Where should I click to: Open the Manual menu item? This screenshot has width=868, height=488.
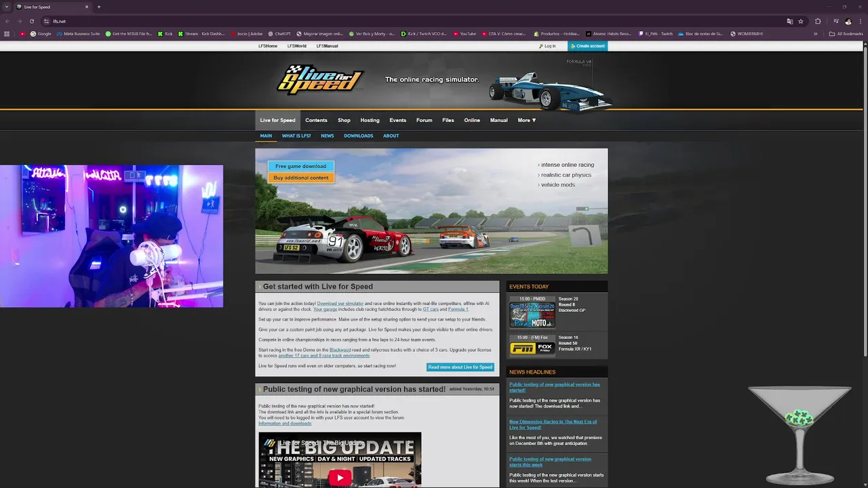[498, 120]
